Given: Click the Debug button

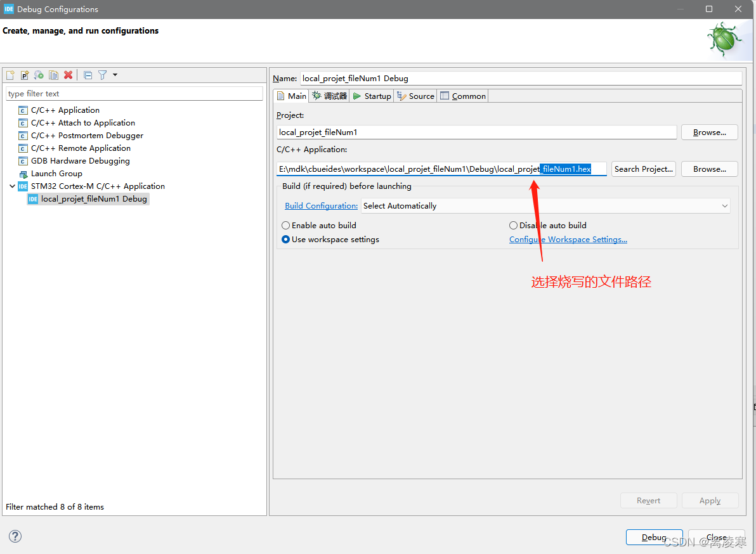Looking at the screenshot, I should (x=654, y=537).
